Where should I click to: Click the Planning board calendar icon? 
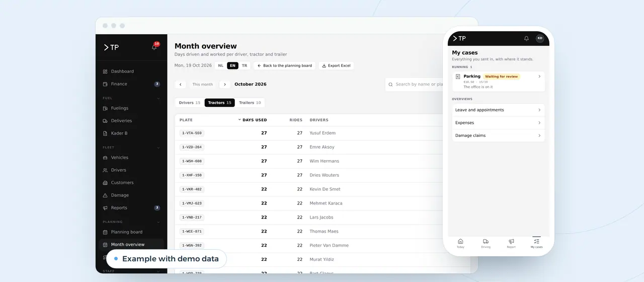[105, 232]
